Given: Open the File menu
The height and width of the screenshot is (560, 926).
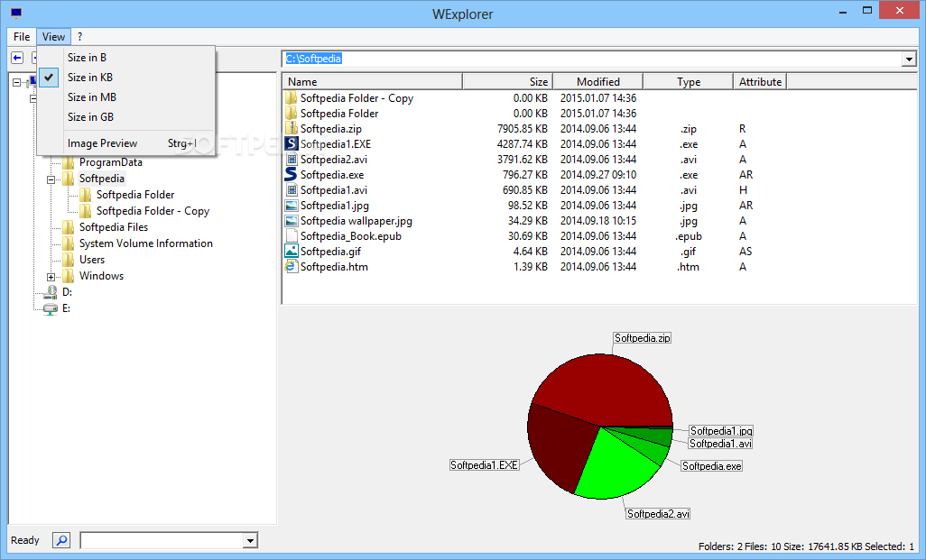Looking at the screenshot, I should pos(22,37).
